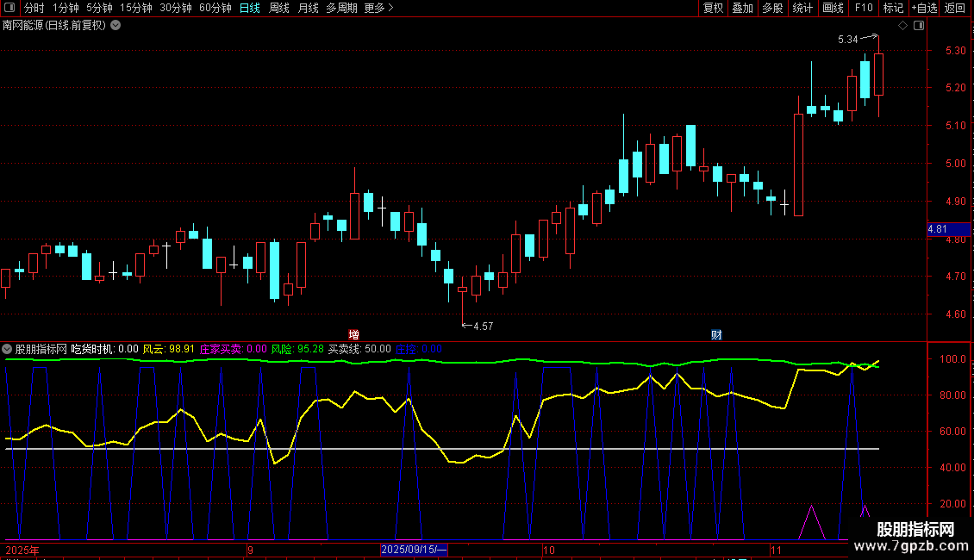Open 多股 multi-stock view
This screenshot has width=974, height=560.
[772, 8]
